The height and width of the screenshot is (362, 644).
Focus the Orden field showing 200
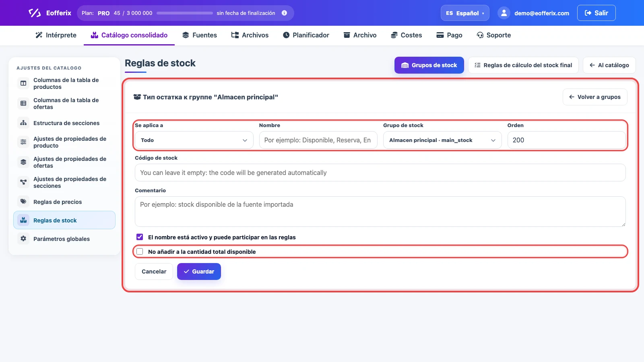[566, 140]
